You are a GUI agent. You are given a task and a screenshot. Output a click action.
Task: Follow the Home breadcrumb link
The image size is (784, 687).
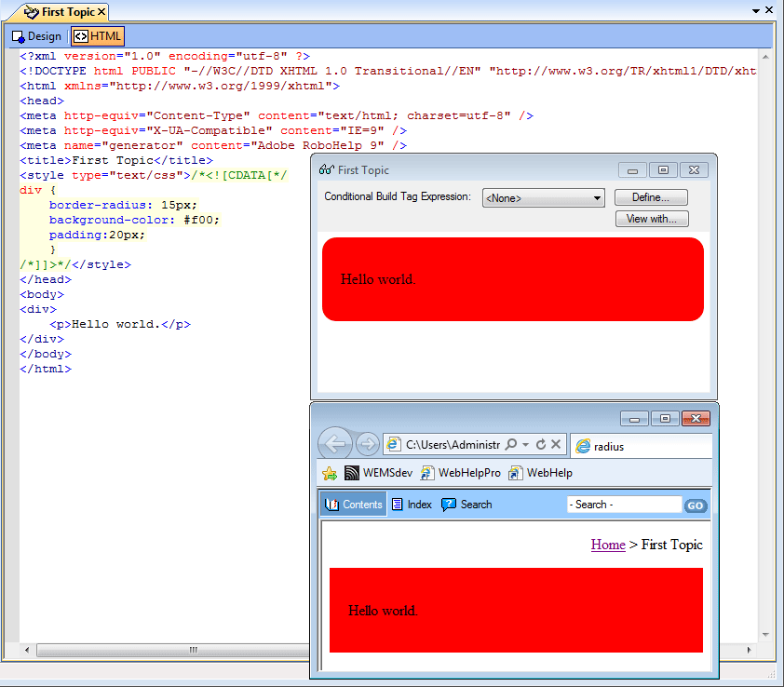coord(607,545)
